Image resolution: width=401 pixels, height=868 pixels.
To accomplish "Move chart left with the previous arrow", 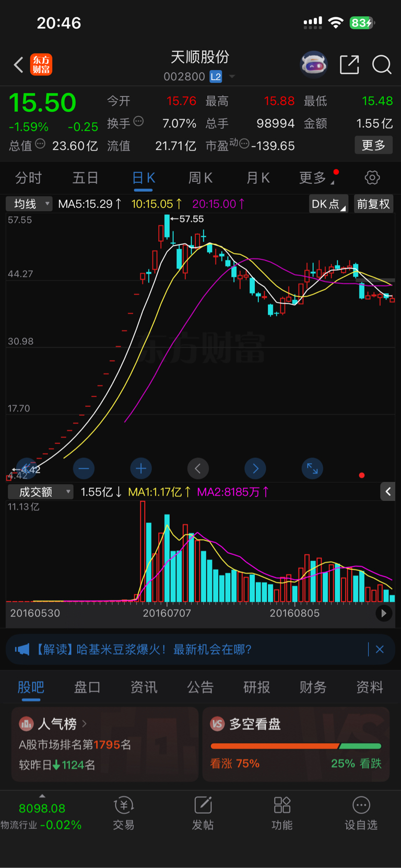I will point(198,468).
